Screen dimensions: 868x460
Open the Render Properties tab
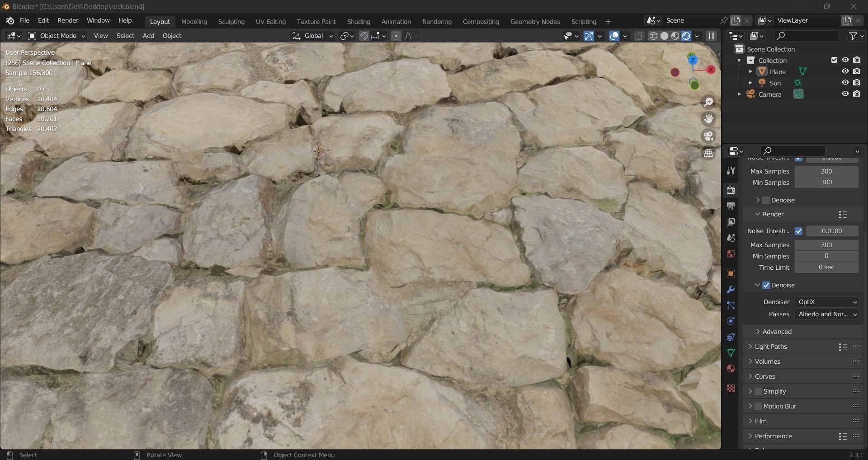pos(731,190)
